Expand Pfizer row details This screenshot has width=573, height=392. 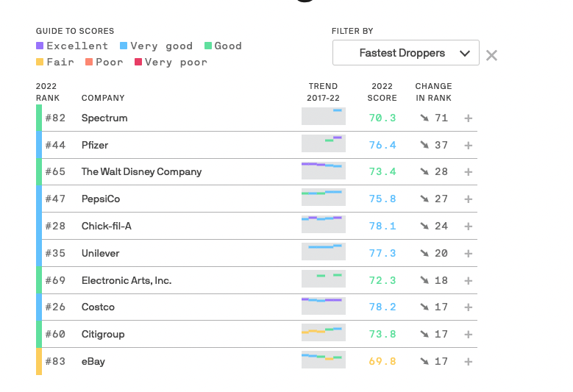click(x=468, y=146)
